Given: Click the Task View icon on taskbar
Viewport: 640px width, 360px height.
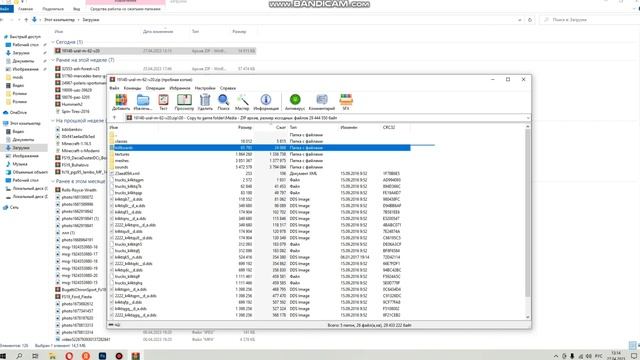Looking at the screenshot, I should pyautogui.click(x=35, y=356).
